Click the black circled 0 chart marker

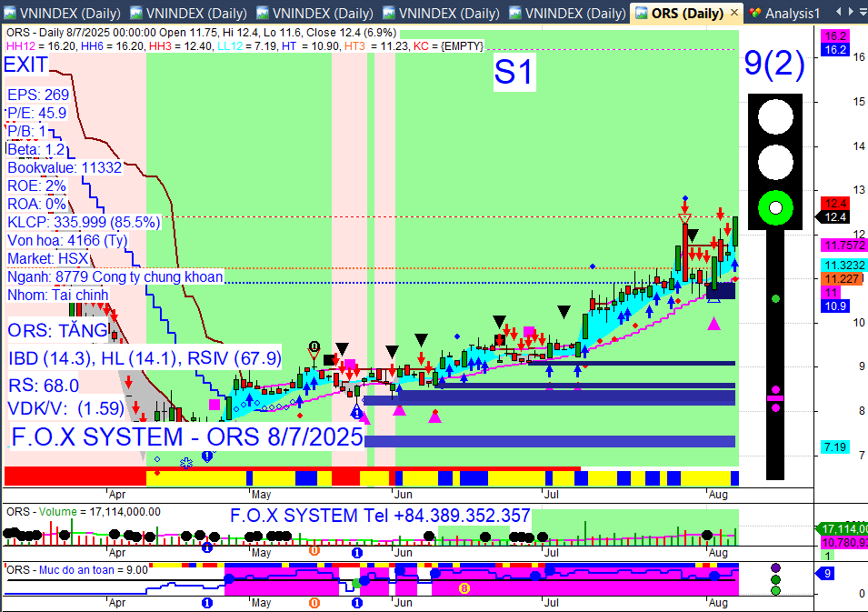314,346
